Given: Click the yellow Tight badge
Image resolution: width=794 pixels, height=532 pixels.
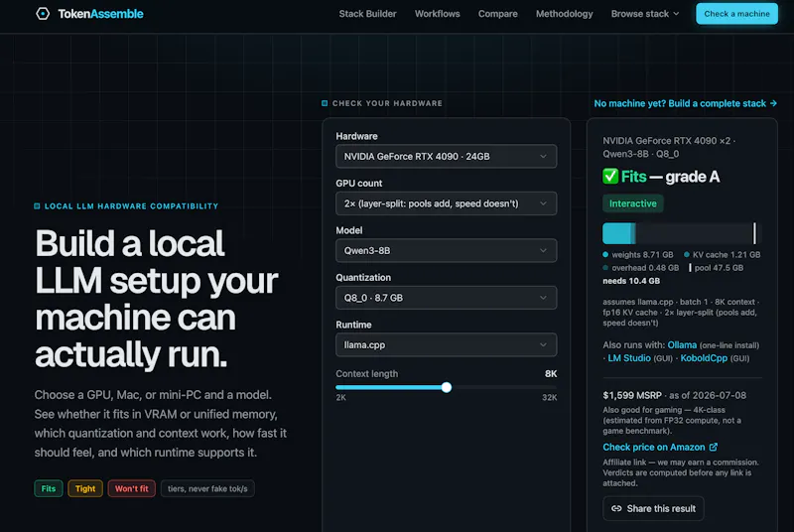Looking at the screenshot, I should tap(85, 488).
